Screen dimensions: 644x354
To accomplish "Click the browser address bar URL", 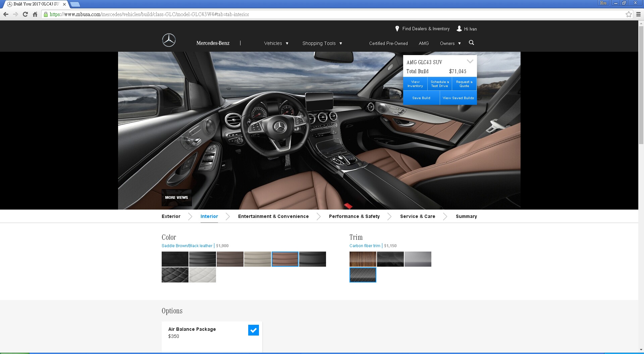I will tap(149, 14).
